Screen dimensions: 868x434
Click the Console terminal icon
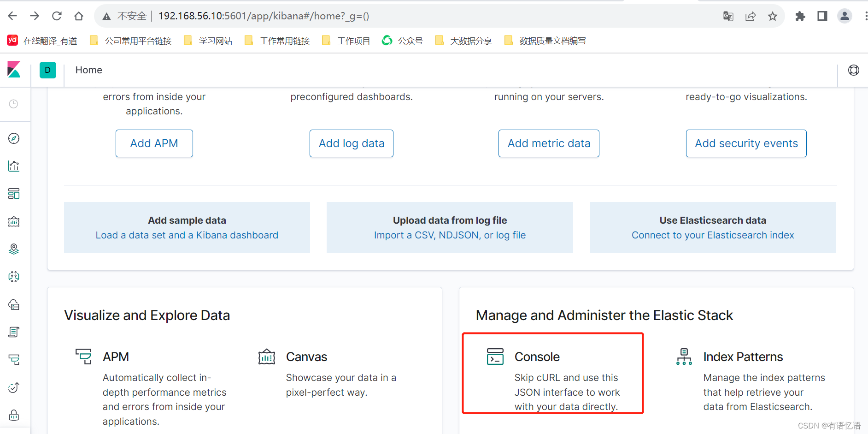click(495, 357)
